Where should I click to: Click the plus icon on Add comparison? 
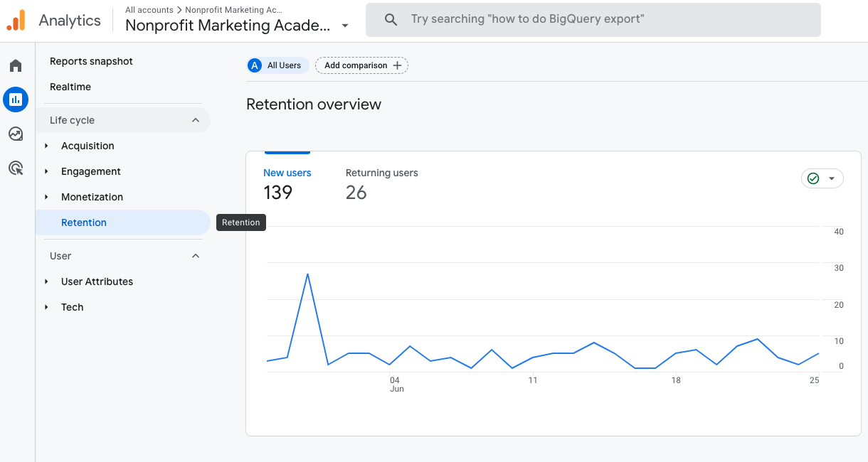coord(397,65)
